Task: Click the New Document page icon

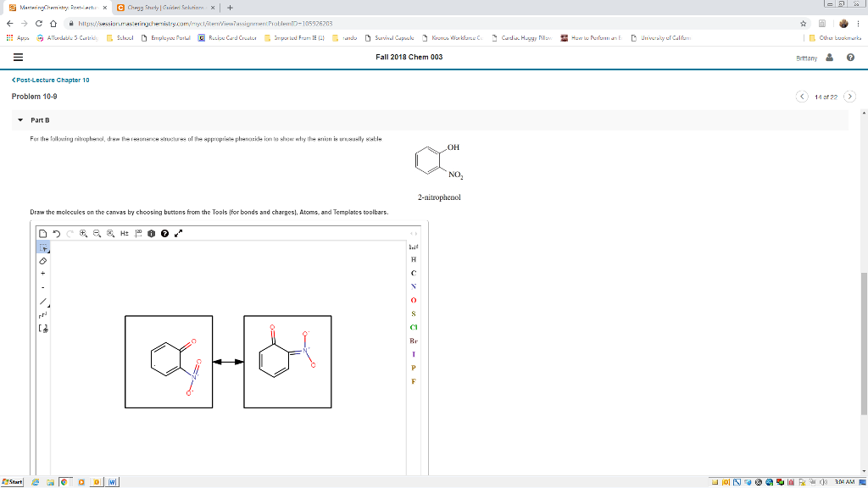Action: [x=44, y=233]
